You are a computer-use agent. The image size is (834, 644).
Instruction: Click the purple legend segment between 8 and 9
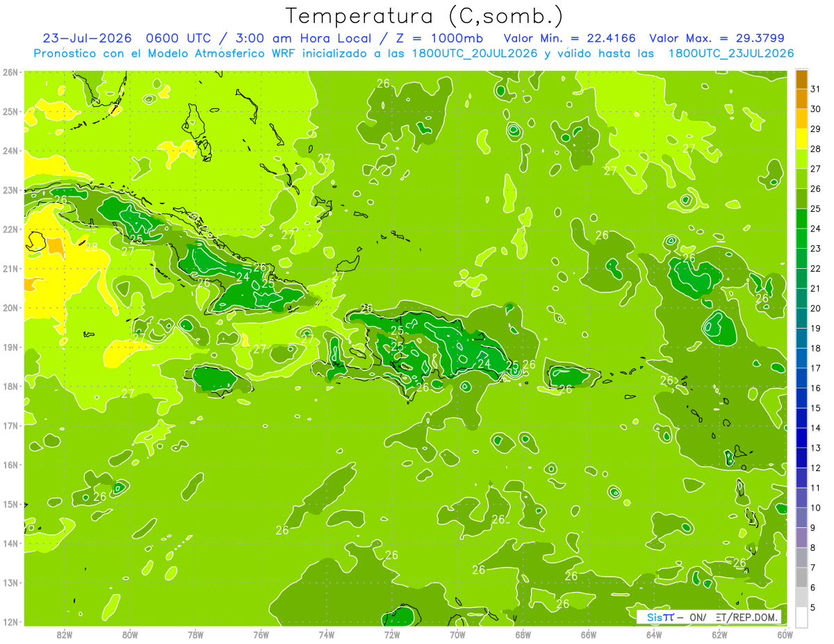point(801,537)
